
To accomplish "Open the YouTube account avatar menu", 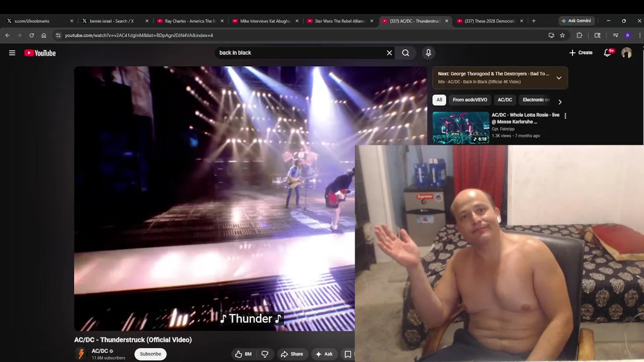I will click(626, 53).
